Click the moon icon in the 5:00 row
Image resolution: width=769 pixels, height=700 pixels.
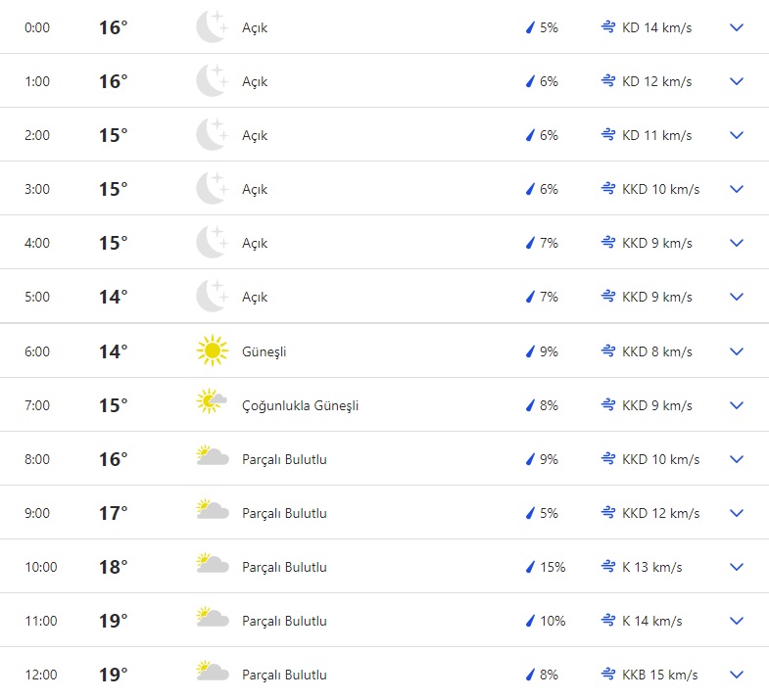click(x=212, y=297)
